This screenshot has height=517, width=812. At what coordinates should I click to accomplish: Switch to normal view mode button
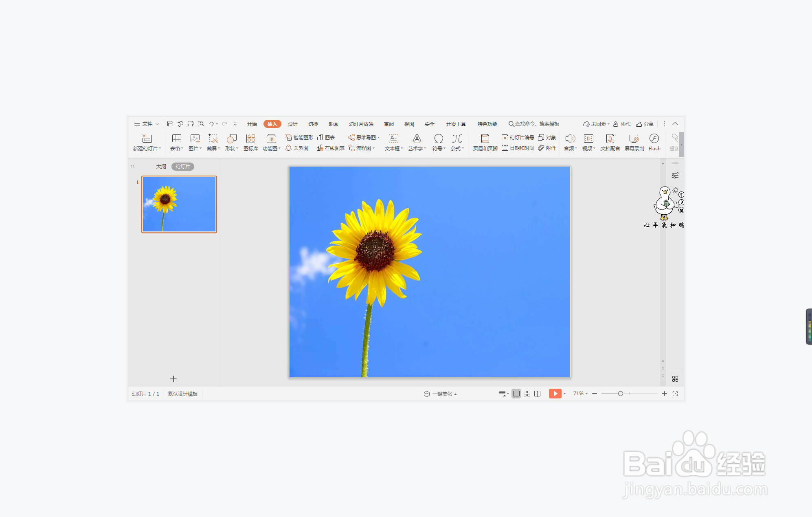516,394
